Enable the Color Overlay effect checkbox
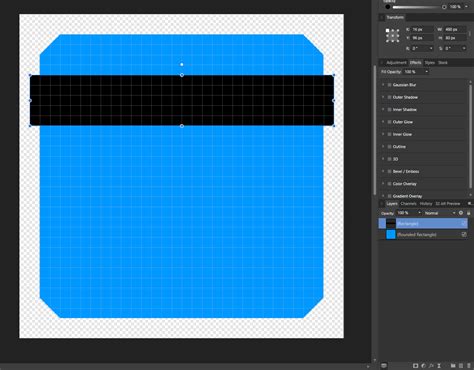The width and height of the screenshot is (474, 370). coord(389,184)
